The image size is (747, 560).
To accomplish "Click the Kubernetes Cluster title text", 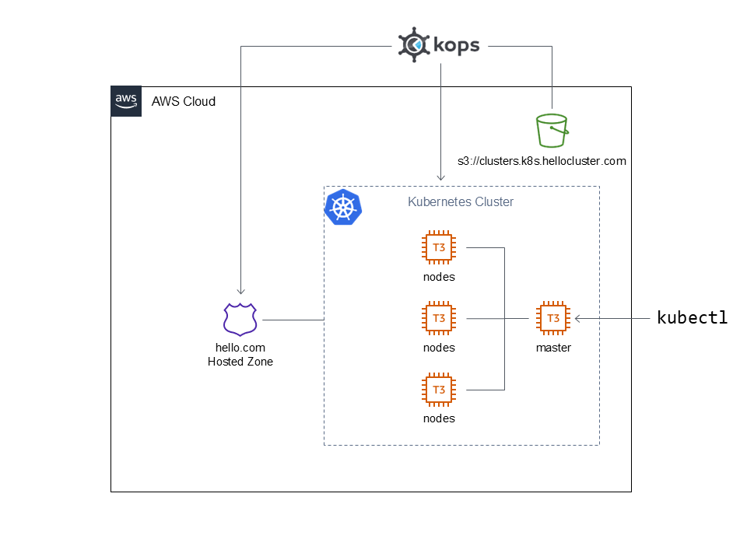I will click(x=461, y=202).
